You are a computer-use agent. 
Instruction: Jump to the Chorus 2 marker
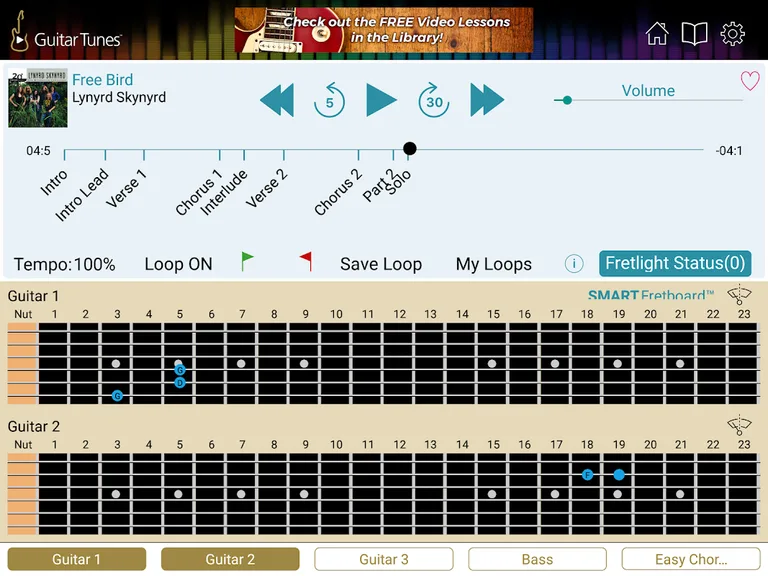[338, 192]
